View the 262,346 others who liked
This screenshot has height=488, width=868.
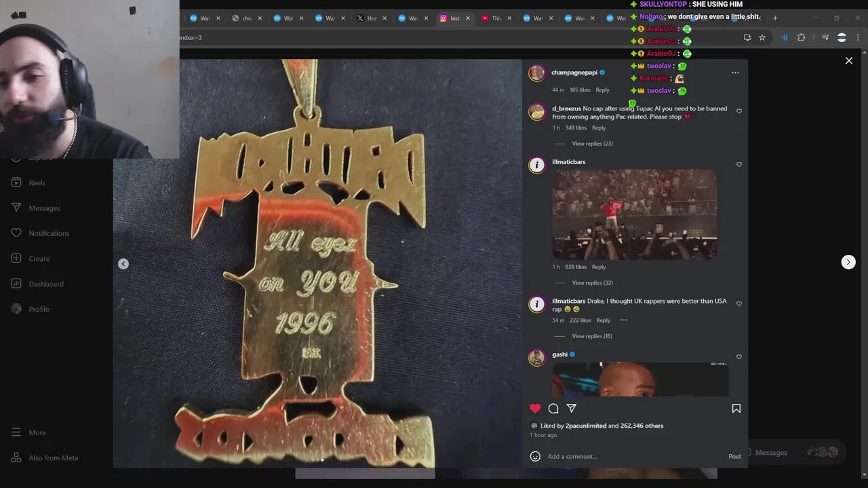click(642, 426)
